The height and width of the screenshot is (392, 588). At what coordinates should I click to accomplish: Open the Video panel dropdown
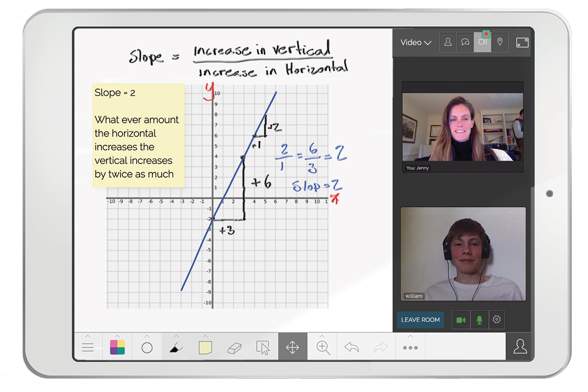(416, 43)
